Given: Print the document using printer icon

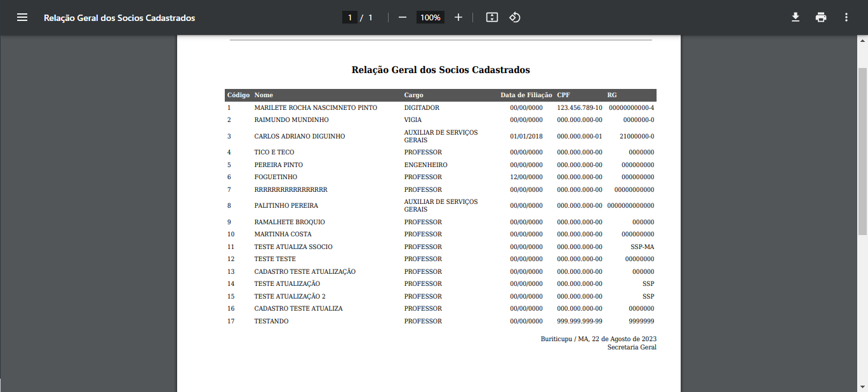Looking at the screenshot, I should 821,18.
